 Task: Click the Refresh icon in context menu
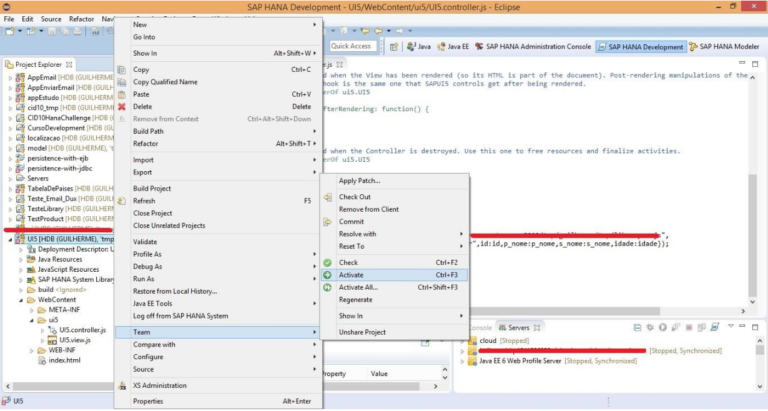pyautogui.click(x=121, y=201)
